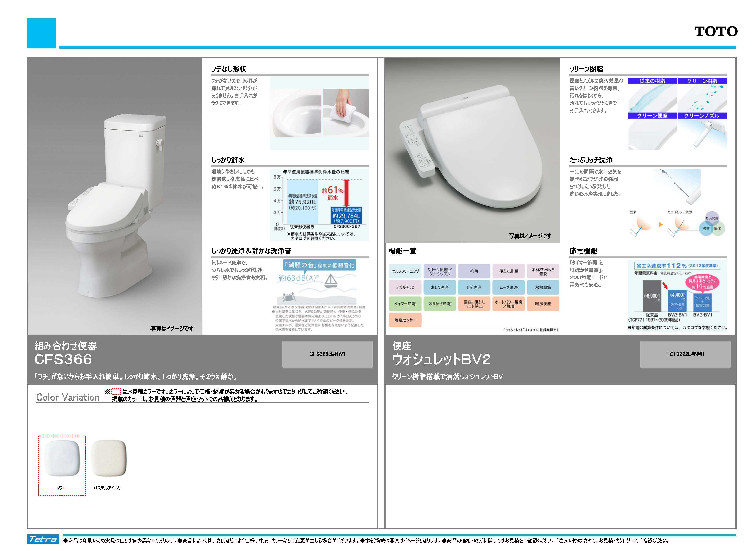Click the 組み合わせ便器 CFS366 title
756x551 pixels.
[x=65, y=353]
